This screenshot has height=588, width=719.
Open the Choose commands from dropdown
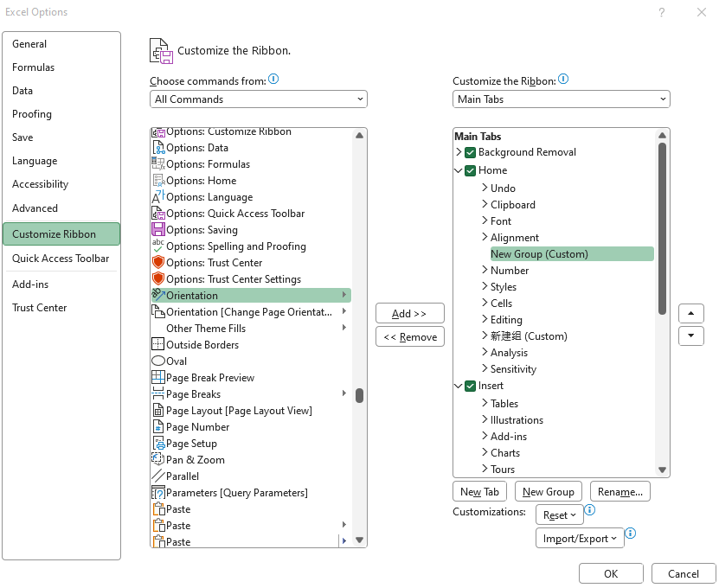click(x=259, y=99)
